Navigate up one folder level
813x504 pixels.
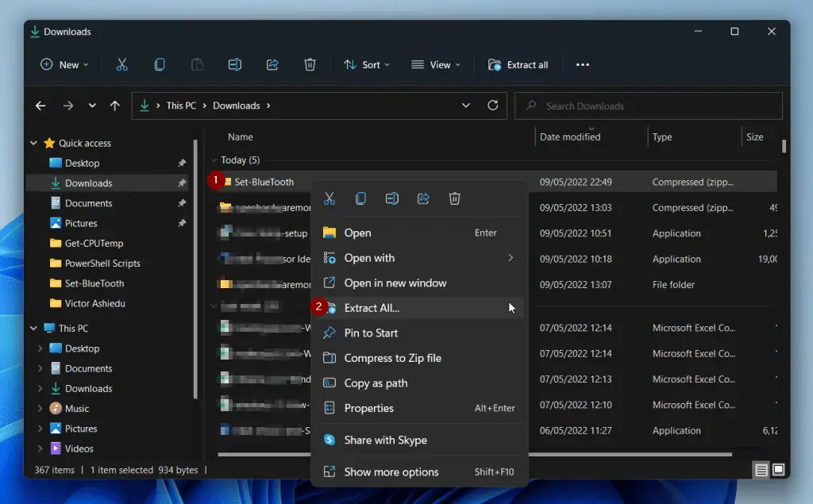click(116, 105)
